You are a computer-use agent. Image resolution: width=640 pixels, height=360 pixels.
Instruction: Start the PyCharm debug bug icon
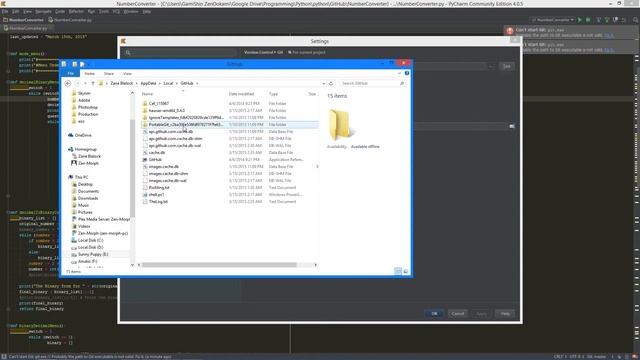pos(588,20)
